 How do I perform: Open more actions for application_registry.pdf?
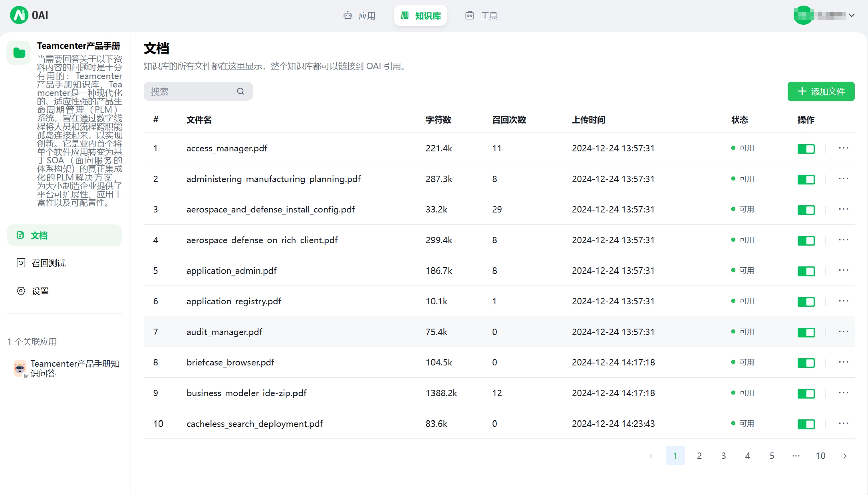click(843, 301)
